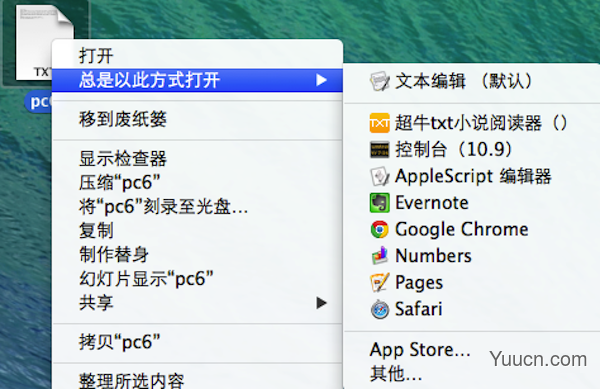Click the TextEdit app icon in submenu
Screen dimensions: 600x389
point(380,81)
